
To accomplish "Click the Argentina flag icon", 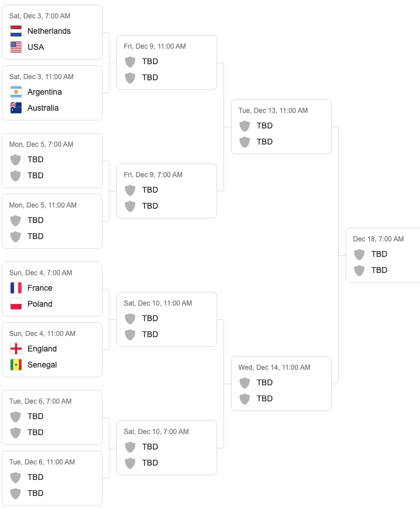I will pyautogui.click(x=16, y=92).
